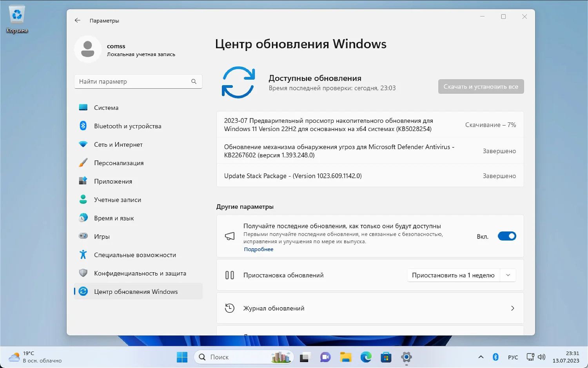
Task: Open Microsoft Store from taskbar
Action: tap(386, 357)
